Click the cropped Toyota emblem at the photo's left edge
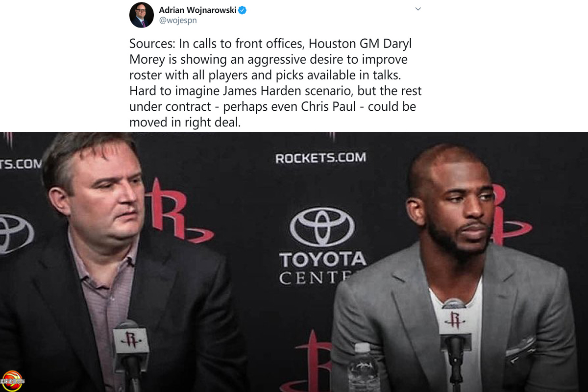Image resolution: width=588 pixels, height=392 pixels. pyautogui.click(x=15, y=234)
